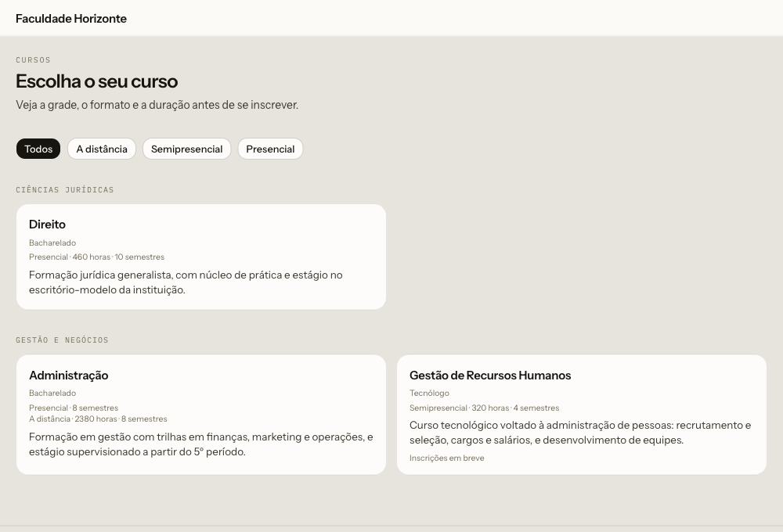783x532 pixels.
Task: Click "Semipresencial · 320 horas · 4 semestres"
Action: [x=485, y=408]
